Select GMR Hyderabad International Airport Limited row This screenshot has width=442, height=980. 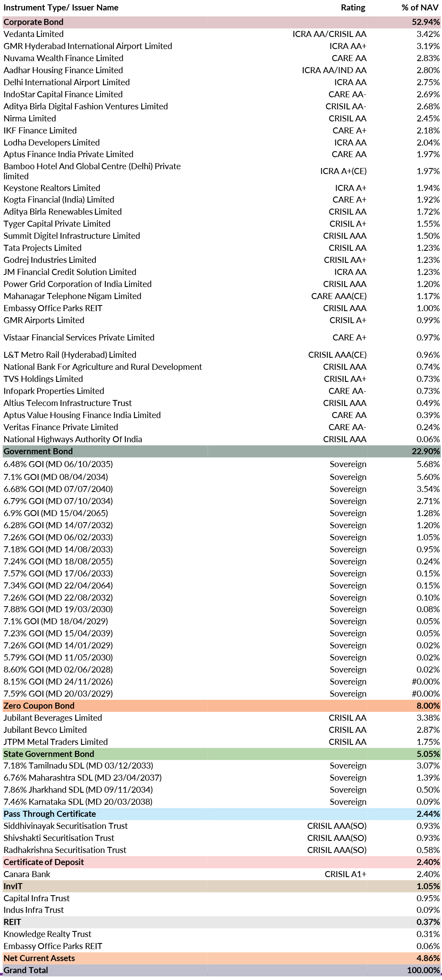[88, 46]
